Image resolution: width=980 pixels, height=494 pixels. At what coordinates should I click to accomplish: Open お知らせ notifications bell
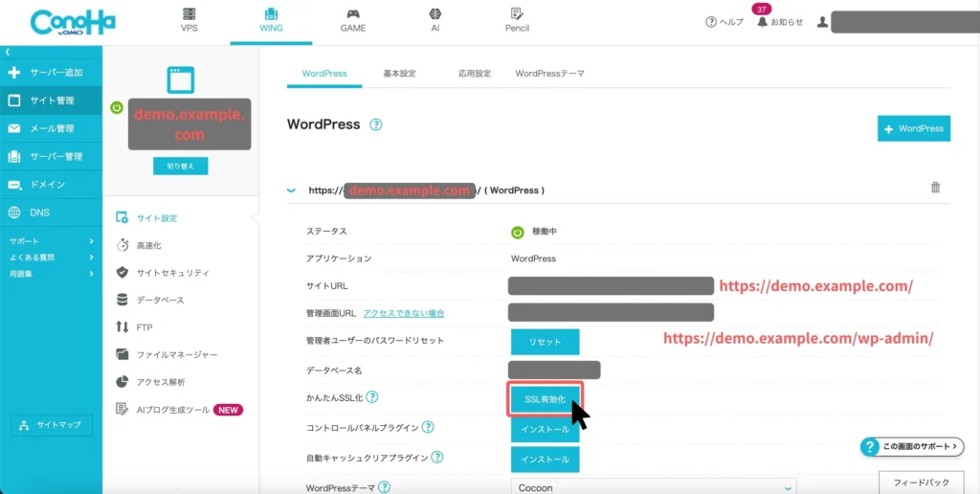click(x=779, y=23)
